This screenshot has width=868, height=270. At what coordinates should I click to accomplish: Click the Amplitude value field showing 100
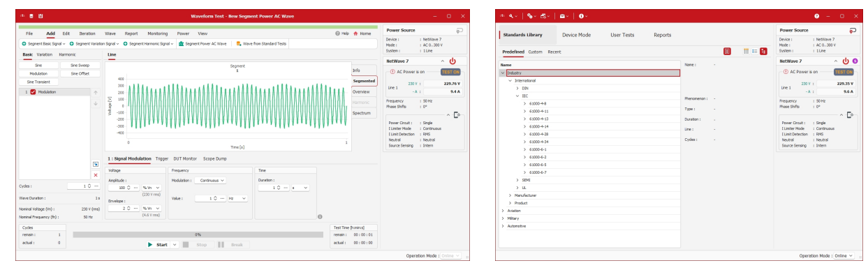pos(124,188)
